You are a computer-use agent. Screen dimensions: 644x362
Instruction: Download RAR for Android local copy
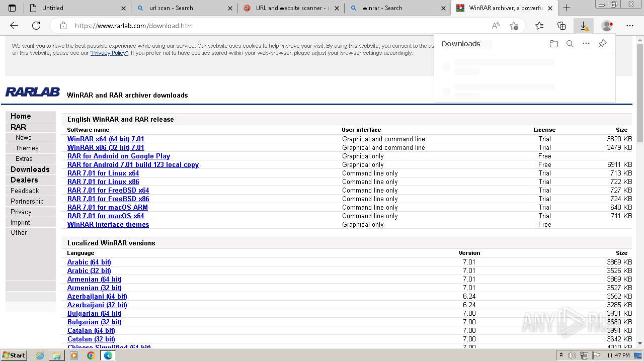pos(133,165)
